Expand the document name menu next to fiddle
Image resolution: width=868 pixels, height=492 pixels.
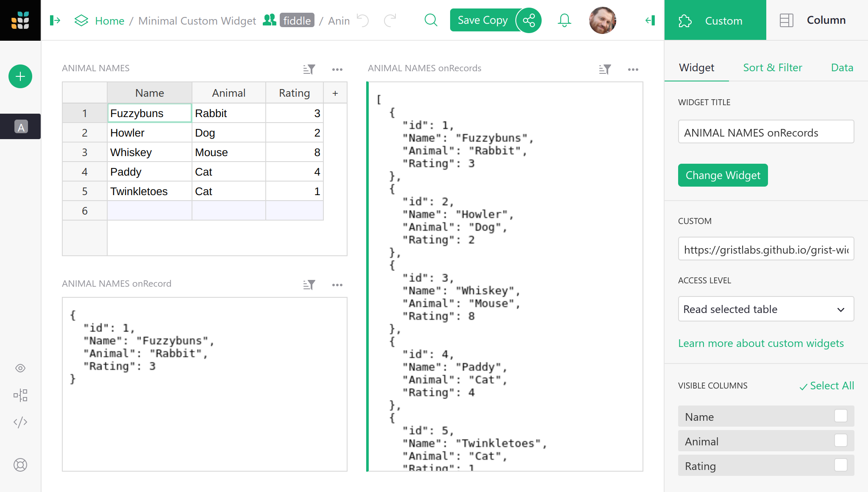coord(339,20)
